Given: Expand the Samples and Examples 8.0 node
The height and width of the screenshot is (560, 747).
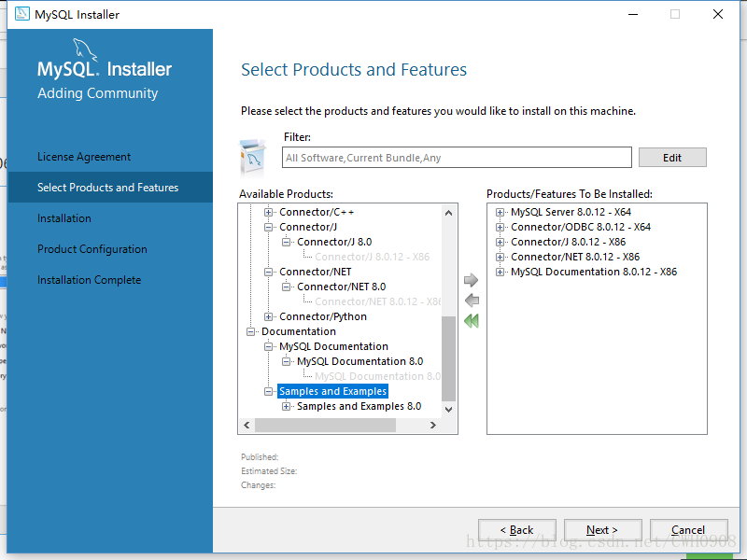Looking at the screenshot, I should pos(286,407).
